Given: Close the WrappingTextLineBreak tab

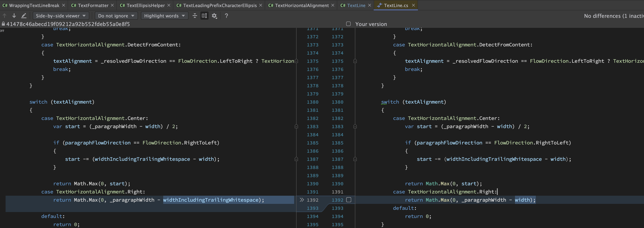Looking at the screenshot, I should [x=63, y=5].
